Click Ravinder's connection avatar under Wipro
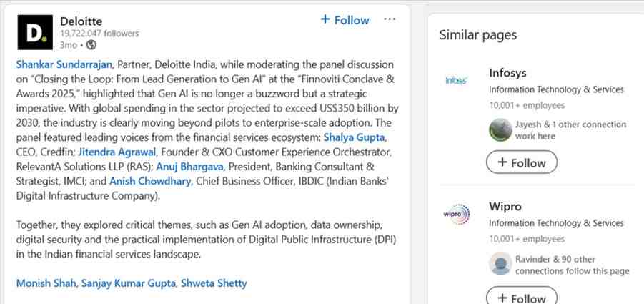The image size is (644, 304). [500, 265]
